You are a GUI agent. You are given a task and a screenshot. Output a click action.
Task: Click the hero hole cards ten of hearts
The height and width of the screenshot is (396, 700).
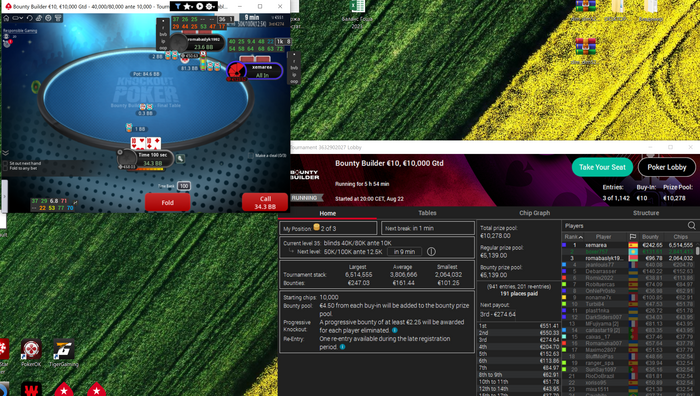pyautogui.click(x=138, y=143)
